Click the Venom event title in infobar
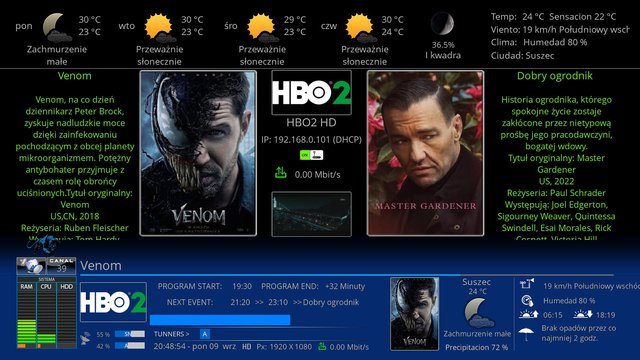 point(101,266)
